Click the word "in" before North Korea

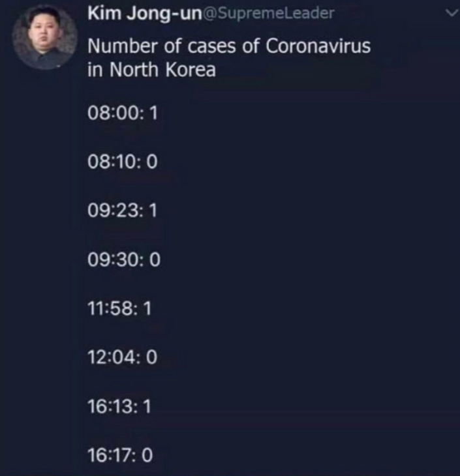(x=95, y=70)
